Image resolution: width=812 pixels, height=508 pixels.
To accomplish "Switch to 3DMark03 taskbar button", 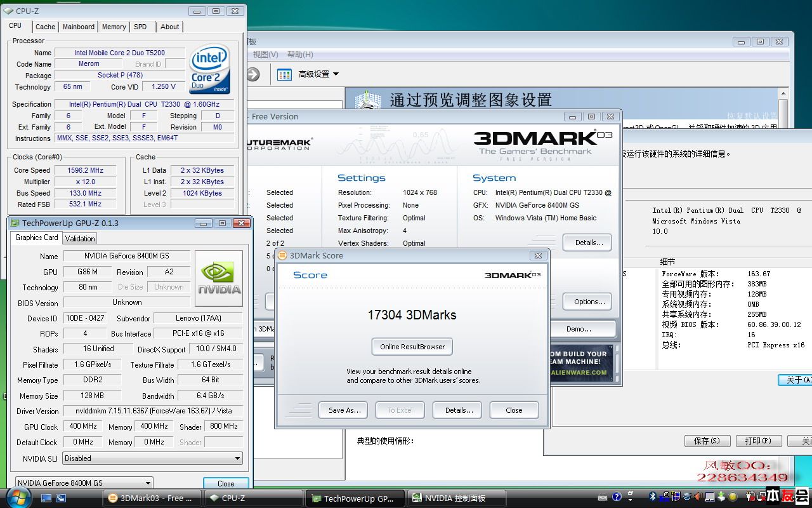I will (152, 498).
